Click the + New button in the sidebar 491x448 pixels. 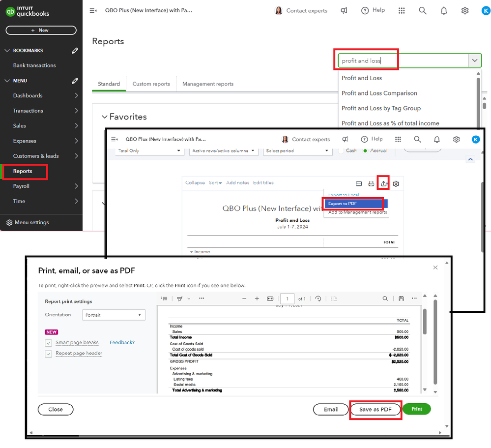pos(41,30)
